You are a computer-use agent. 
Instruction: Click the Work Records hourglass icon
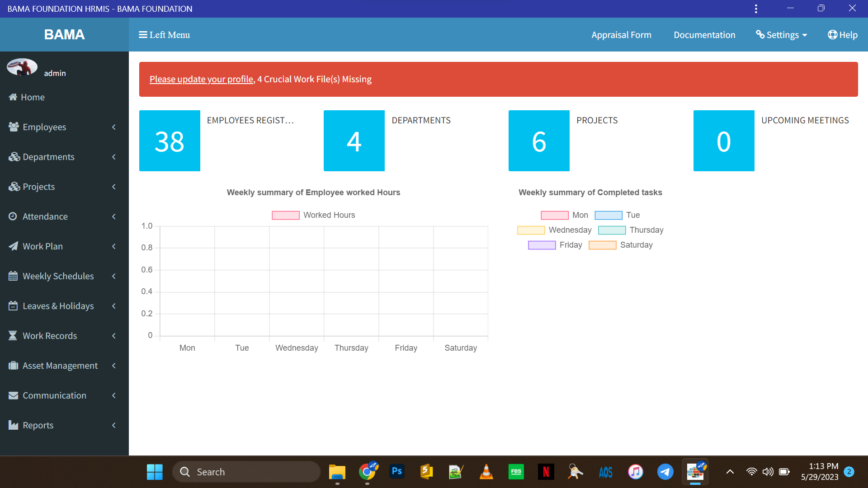[13, 336]
